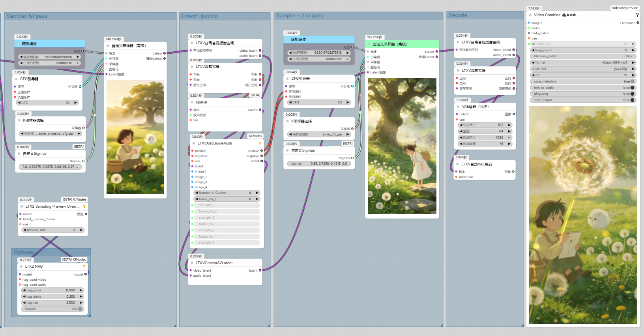Click the Number of Guides slider field

[227, 193]
